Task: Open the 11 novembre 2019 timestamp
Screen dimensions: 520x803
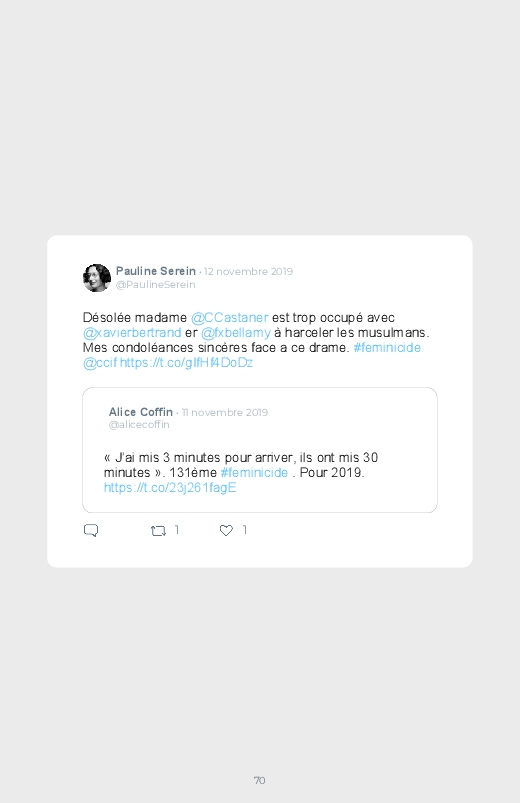Action: tap(225, 412)
